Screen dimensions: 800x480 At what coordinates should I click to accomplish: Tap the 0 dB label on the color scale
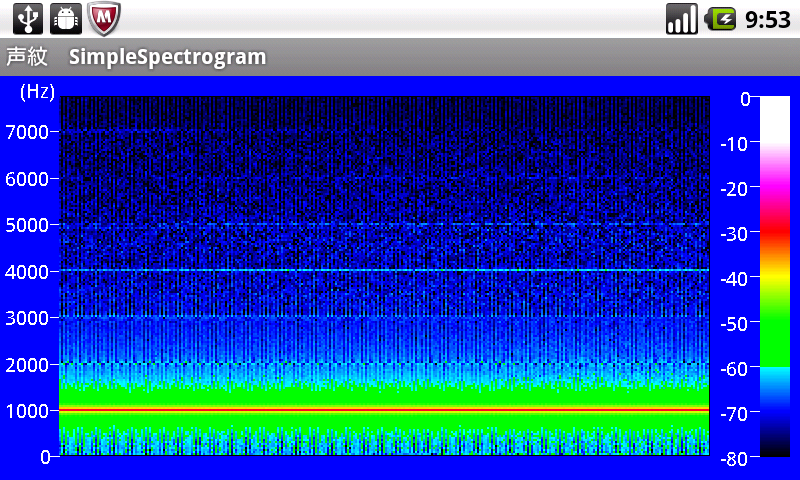coord(745,99)
